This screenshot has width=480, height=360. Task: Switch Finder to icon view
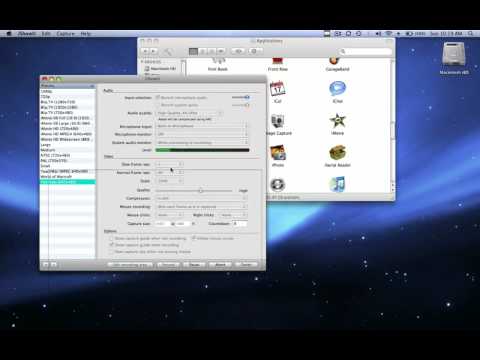[x=193, y=51]
